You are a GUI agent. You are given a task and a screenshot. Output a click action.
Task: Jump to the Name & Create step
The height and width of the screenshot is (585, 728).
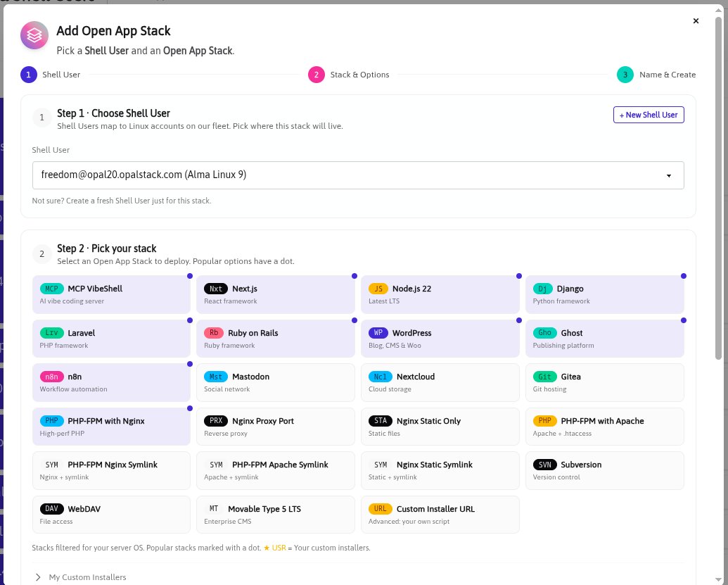pyautogui.click(x=625, y=74)
